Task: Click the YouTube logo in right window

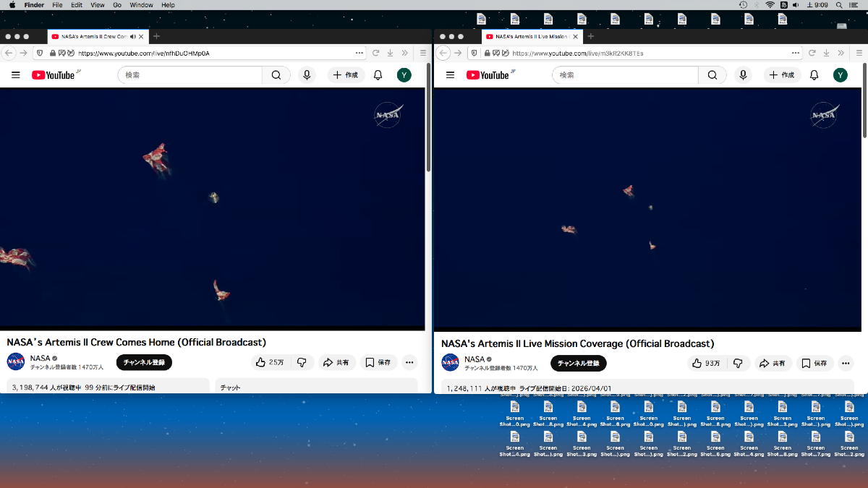Action: click(490, 74)
